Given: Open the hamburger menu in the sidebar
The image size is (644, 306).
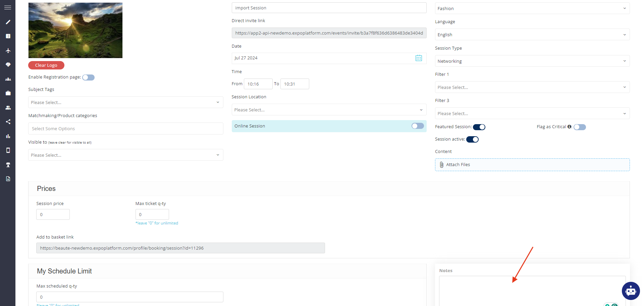Looking at the screenshot, I should pos(8,7).
